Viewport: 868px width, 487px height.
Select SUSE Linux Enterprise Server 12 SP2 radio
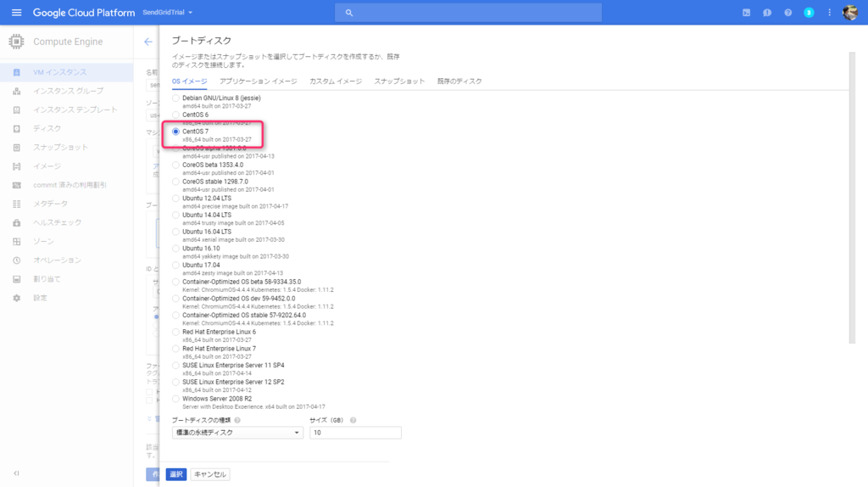coord(175,383)
